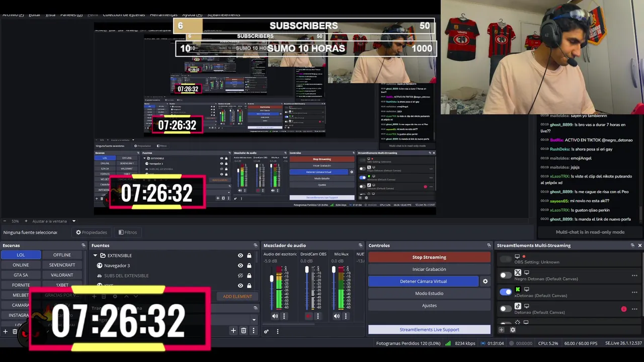Image resolution: width=644 pixels, height=362 pixels.
Task: Switch to the FORNITE scene
Action: point(21,285)
